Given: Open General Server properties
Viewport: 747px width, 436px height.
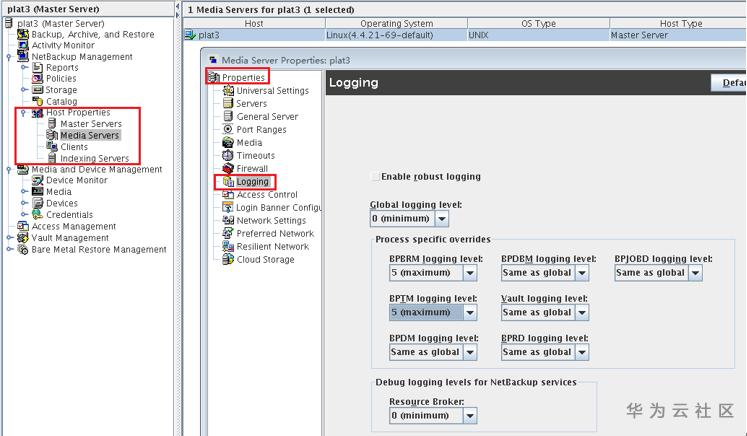Looking at the screenshot, I should [x=267, y=116].
